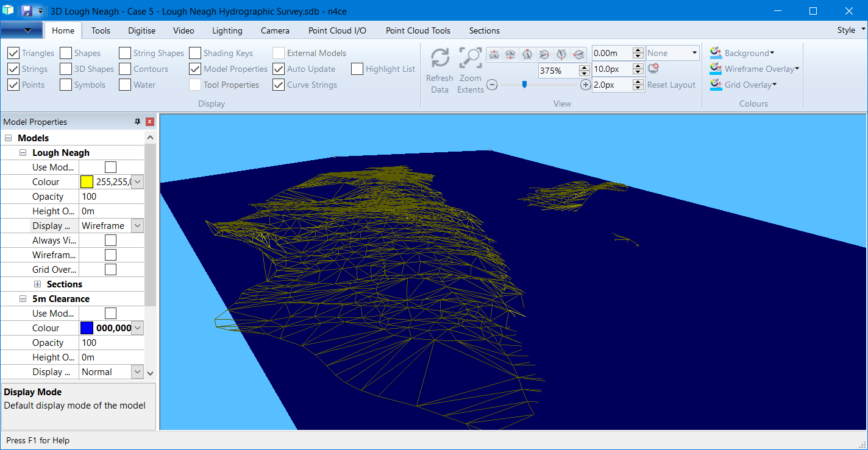This screenshot has height=450, width=868.
Task: Enable the Shading Keys checkbox
Action: [195, 52]
